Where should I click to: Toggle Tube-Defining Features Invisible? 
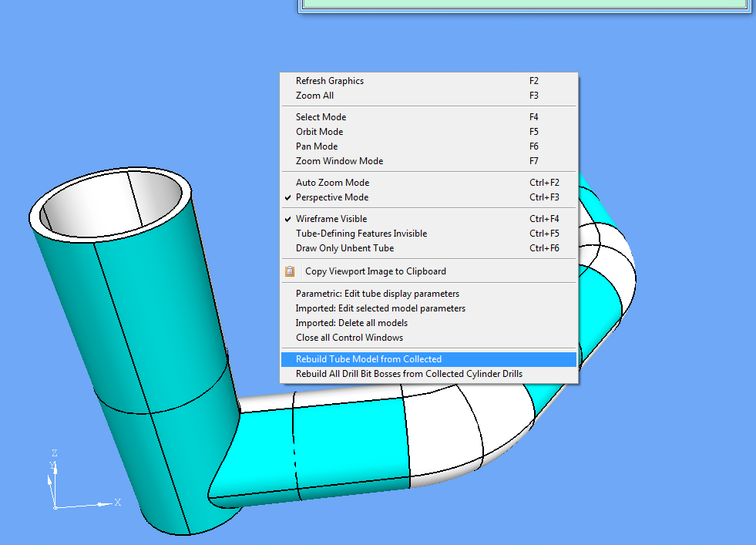(x=361, y=234)
